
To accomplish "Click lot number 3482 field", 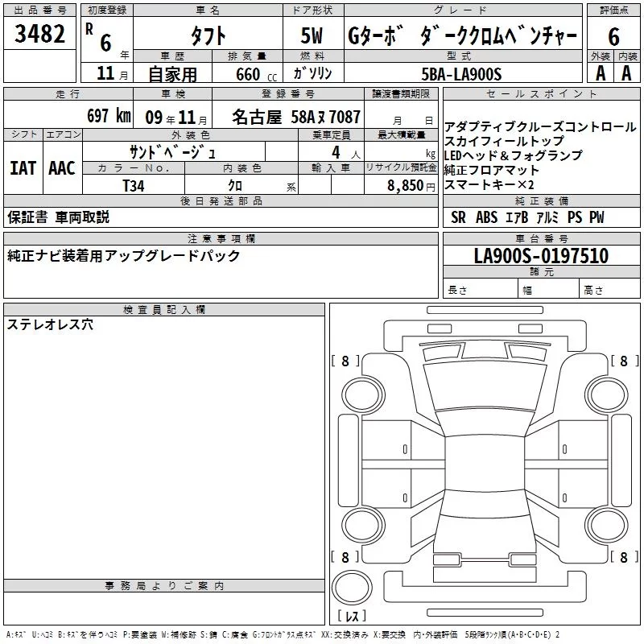I will [39, 34].
